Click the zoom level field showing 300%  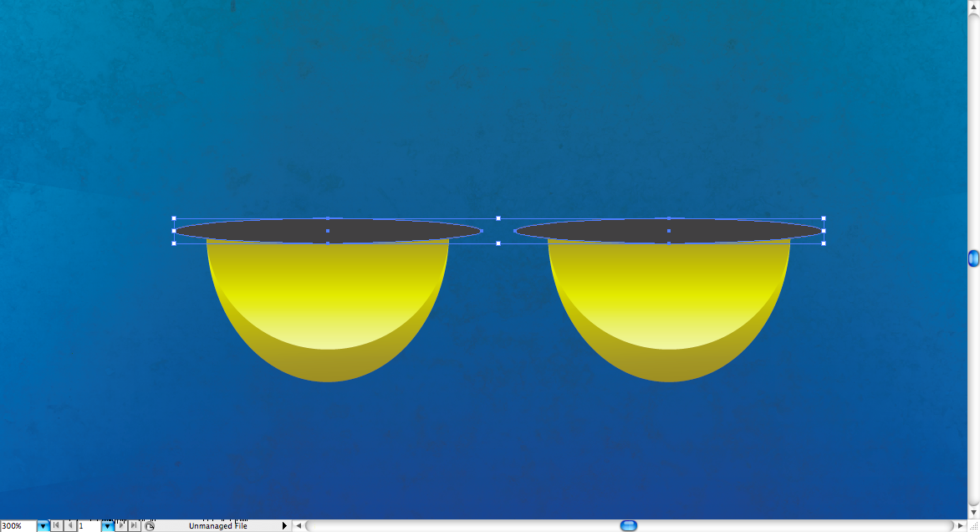point(18,526)
